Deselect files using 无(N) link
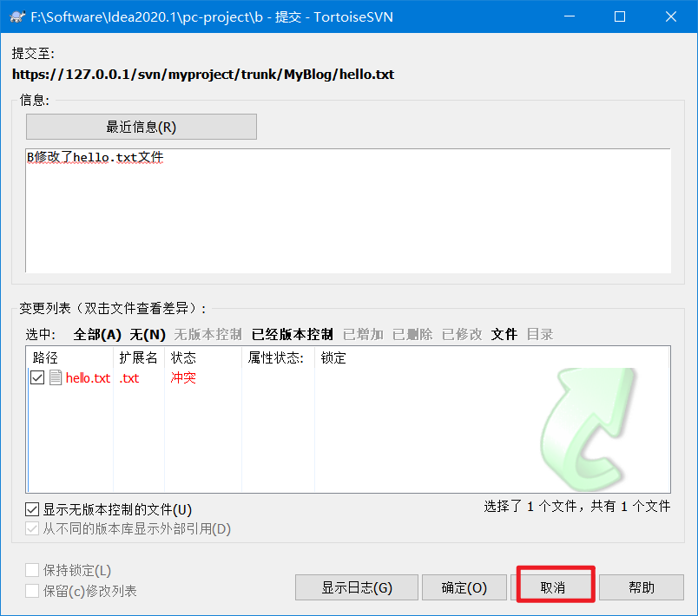 [148, 334]
